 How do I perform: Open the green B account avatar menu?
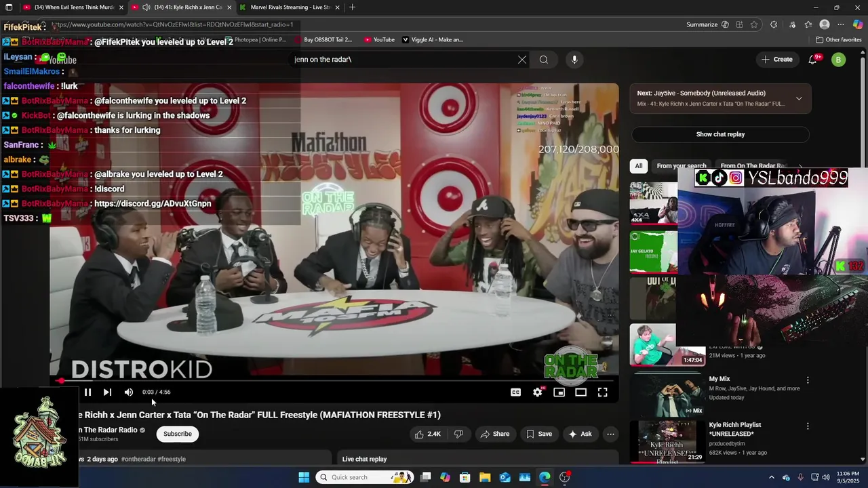pyautogui.click(x=839, y=60)
